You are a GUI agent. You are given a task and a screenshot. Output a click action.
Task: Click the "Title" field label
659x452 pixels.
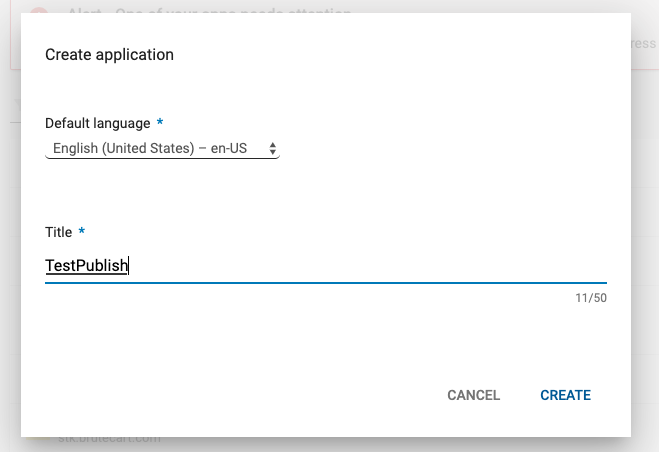click(59, 232)
